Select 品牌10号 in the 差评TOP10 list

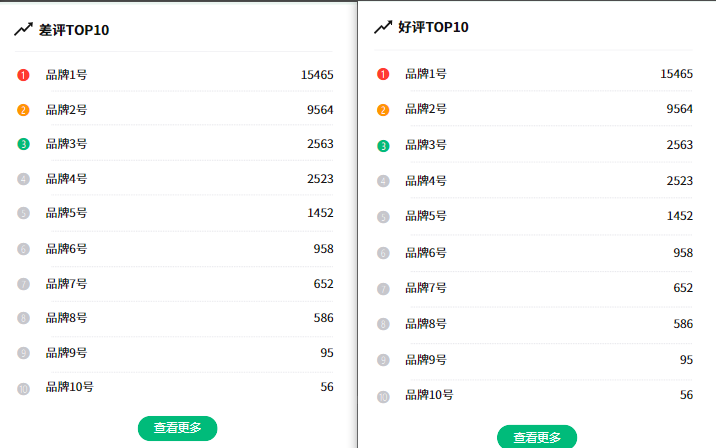(x=69, y=387)
